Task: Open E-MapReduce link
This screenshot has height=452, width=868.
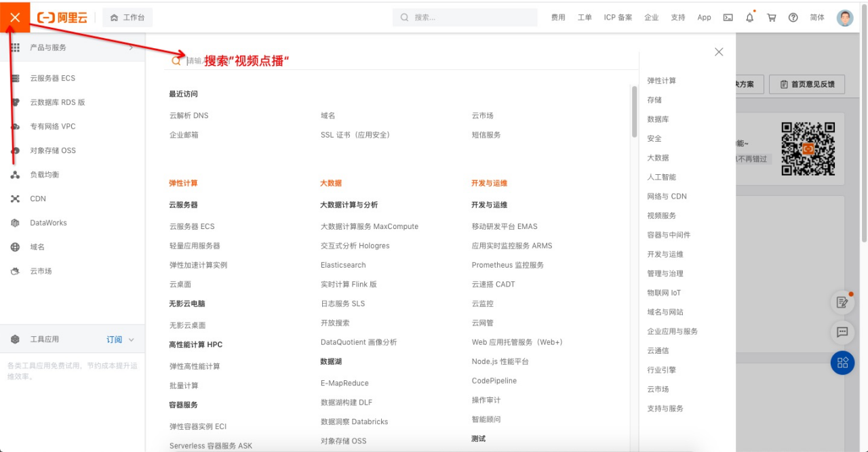Action: [344, 383]
